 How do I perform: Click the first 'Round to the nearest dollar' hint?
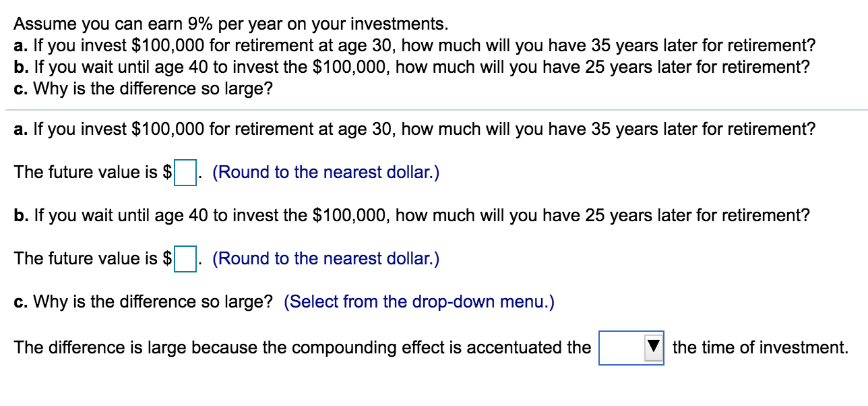pos(325,172)
